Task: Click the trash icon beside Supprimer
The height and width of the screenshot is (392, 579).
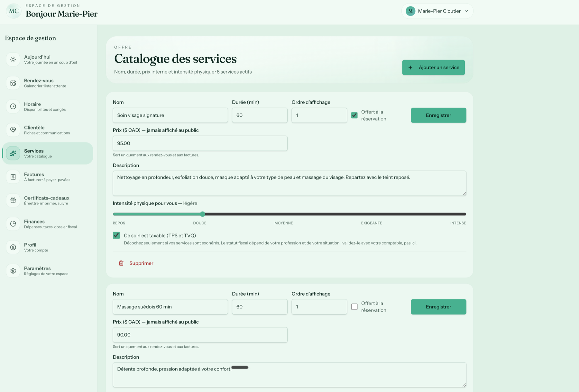Action: [121, 263]
